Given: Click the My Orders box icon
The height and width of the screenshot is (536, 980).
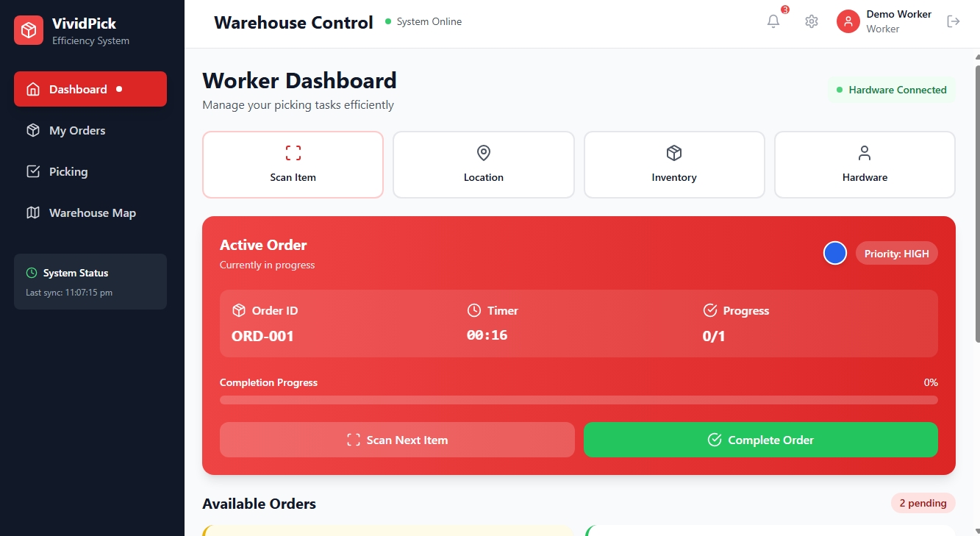Looking at the screenshot, I should click(x=33, y=130).
